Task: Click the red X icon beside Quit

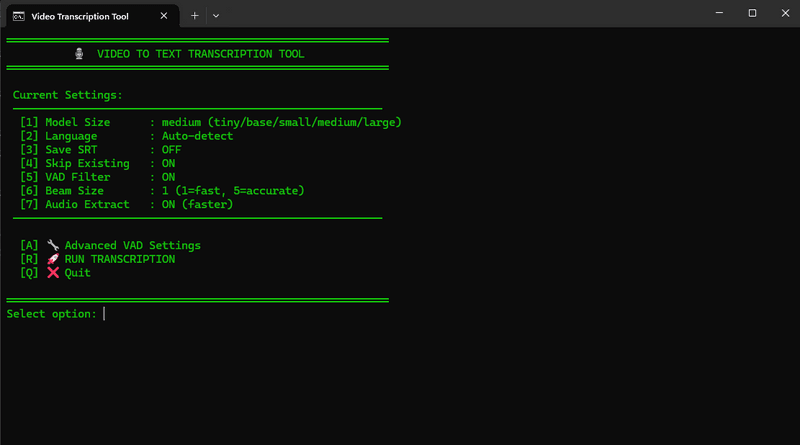Action: point(53,273)
